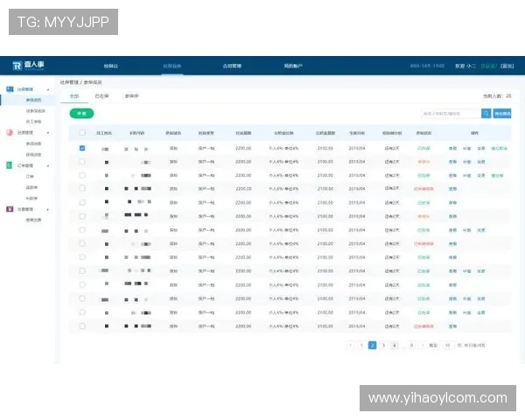The width and height of the screenshot is (525, 420).
Task: Click the blue card icon in sidebar
Action: [x=9, y=89]
